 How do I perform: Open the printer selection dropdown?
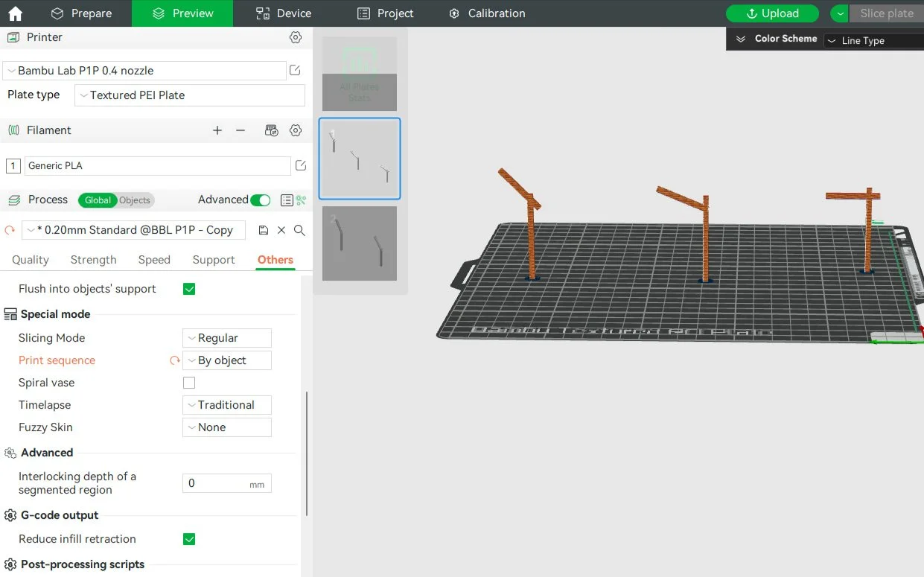tap(144, 71)
